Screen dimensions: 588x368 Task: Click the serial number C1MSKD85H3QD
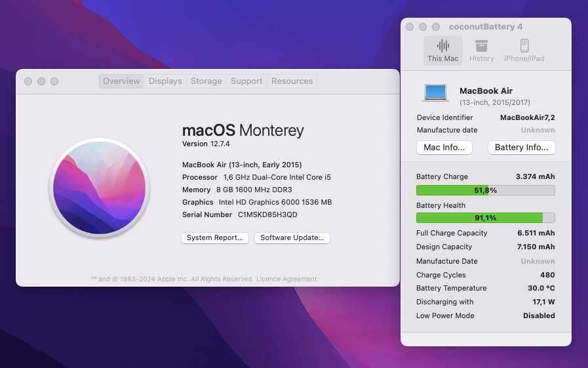point(267,215)
